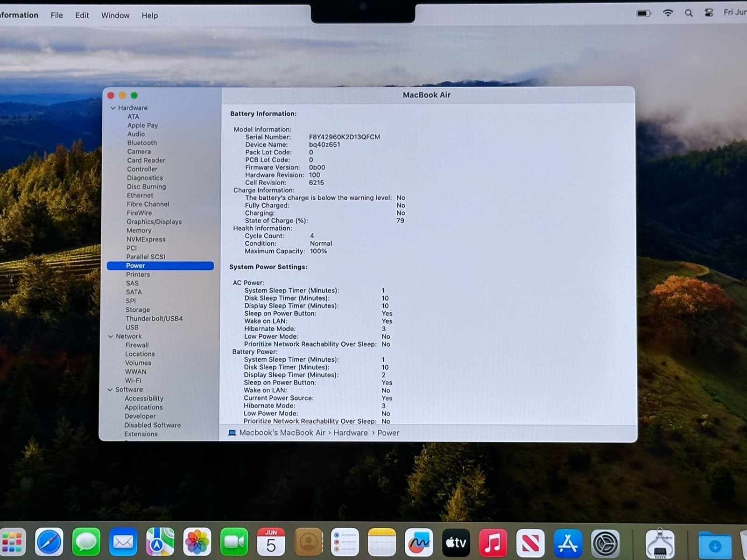Select USB in the sidebar

132,328
